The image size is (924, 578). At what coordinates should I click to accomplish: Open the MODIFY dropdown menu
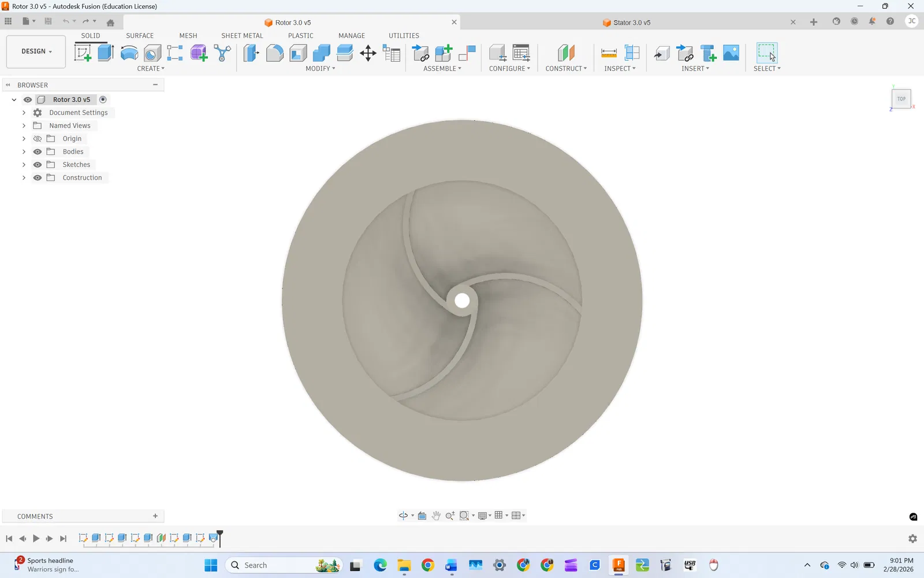coord(321,68)
